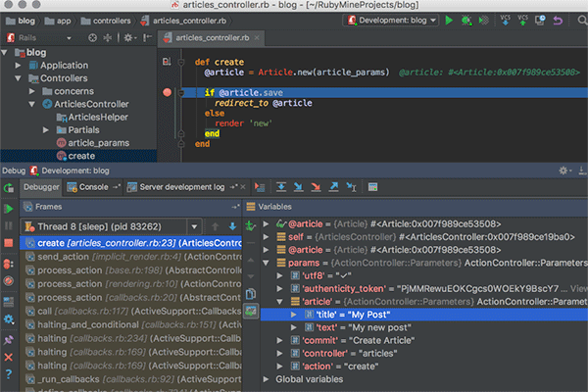Click the red breakpoint marker in the gutter
This screenshot has width=588, height=392.
tap(168, 92)
